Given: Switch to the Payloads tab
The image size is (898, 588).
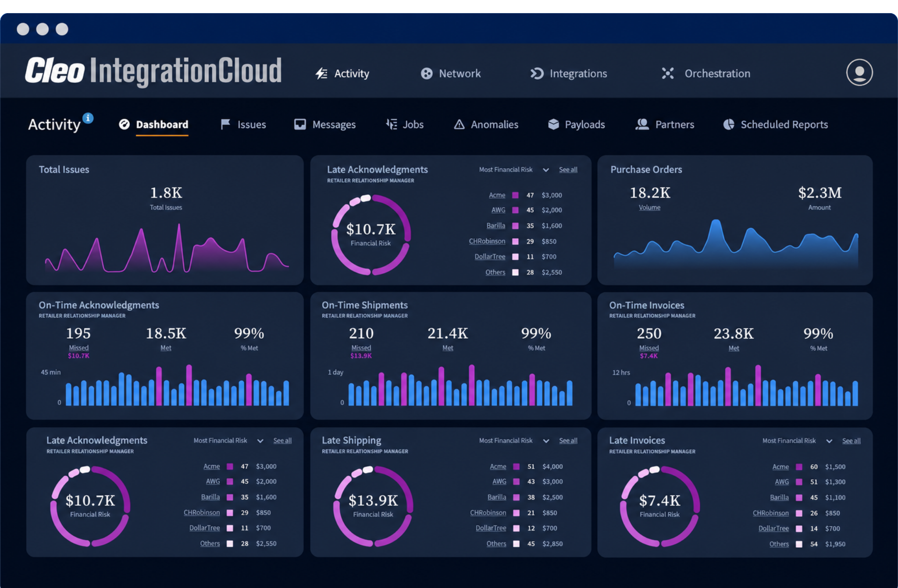Looking at the screenshot, I should pyautogui.click(x=585, y=124).
